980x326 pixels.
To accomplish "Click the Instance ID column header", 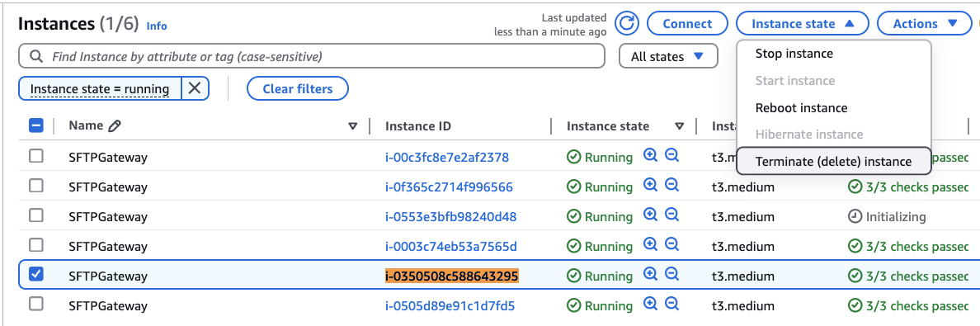I will 418,126.
